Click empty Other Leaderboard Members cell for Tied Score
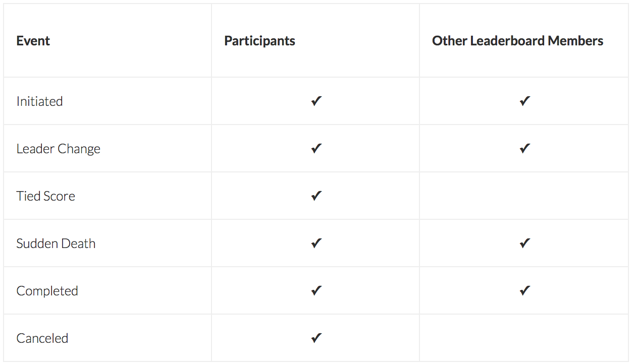632x364 pixels. (524, 196)
